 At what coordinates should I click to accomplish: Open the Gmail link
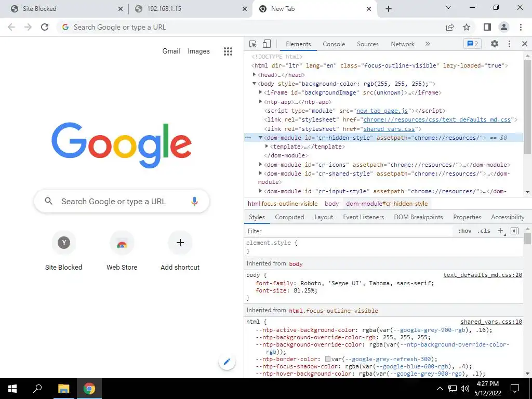click(171, 51)
